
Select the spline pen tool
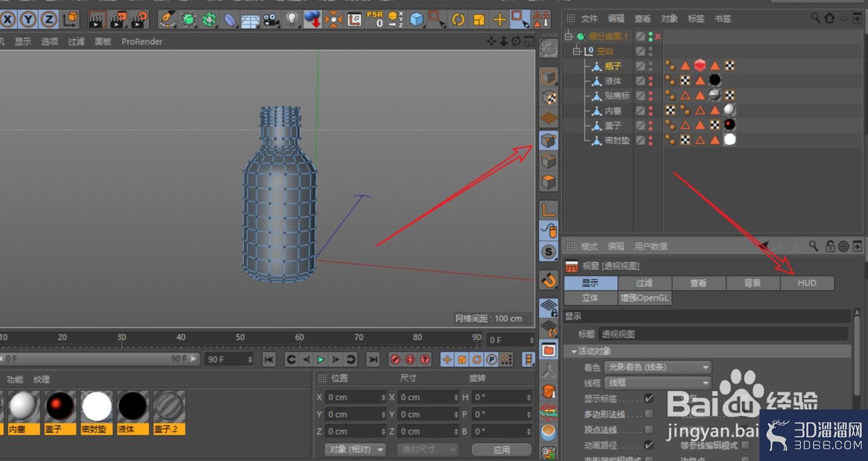(x=167, y=20)
